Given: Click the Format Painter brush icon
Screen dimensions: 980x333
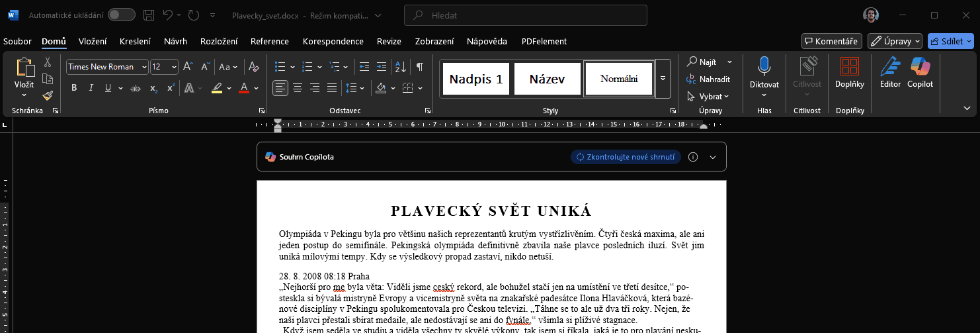Looking at the screenshot, I should click(48, 95).
